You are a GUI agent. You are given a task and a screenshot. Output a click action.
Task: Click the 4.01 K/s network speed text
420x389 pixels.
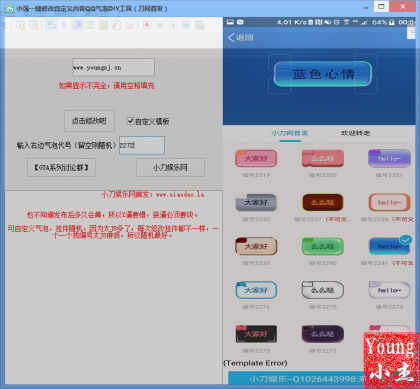(291, 22)
